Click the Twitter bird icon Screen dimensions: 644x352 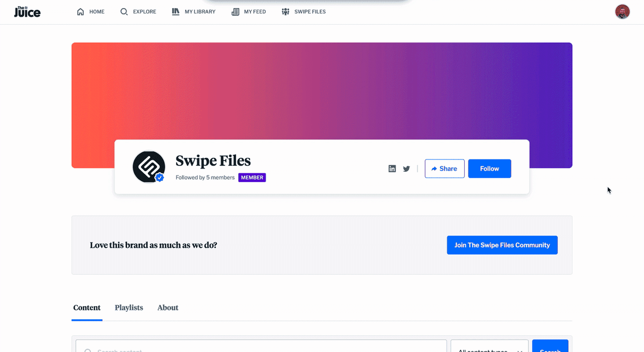pyautogui.click(x=406, y=168)
